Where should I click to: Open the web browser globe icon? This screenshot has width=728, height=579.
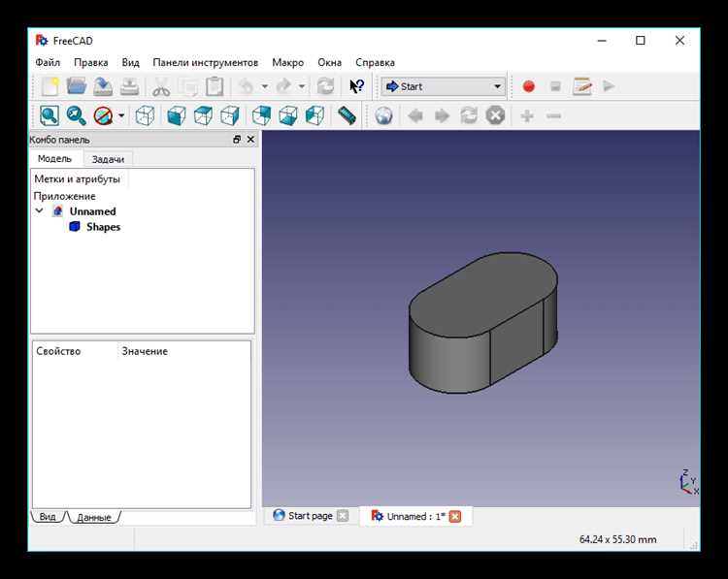tap(383, 116)
